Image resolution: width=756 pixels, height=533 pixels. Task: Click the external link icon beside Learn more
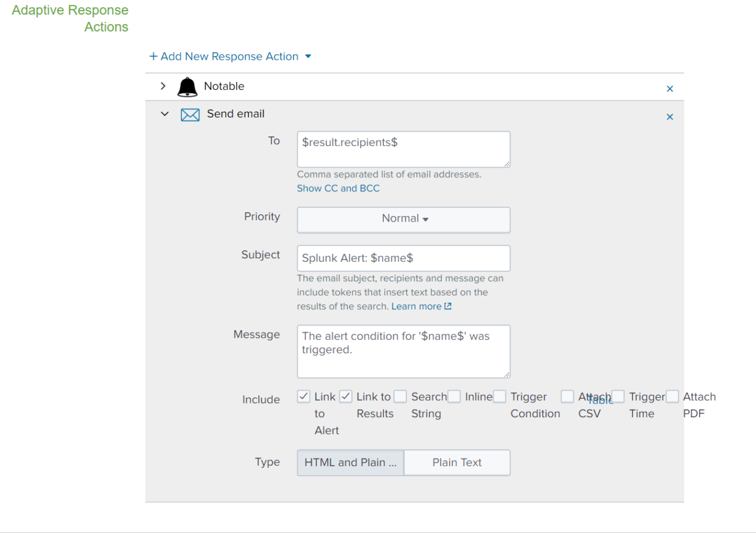point(448,306)
